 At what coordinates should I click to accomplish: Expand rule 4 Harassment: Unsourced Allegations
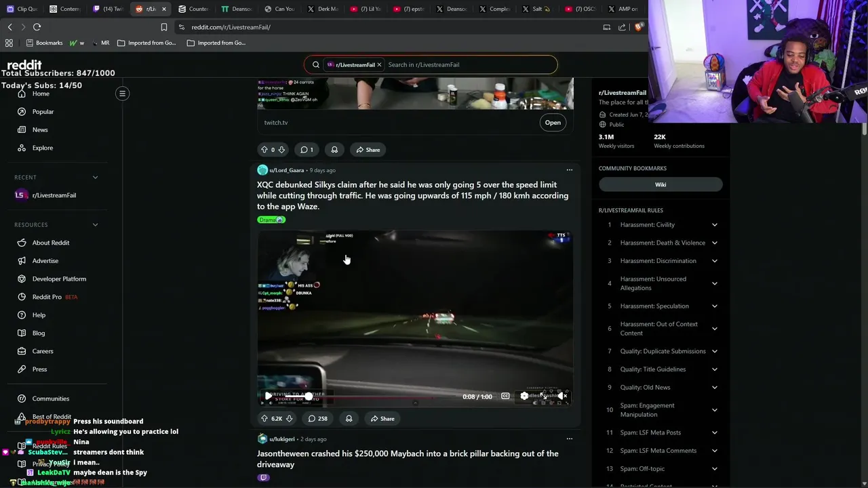[714, 283]
